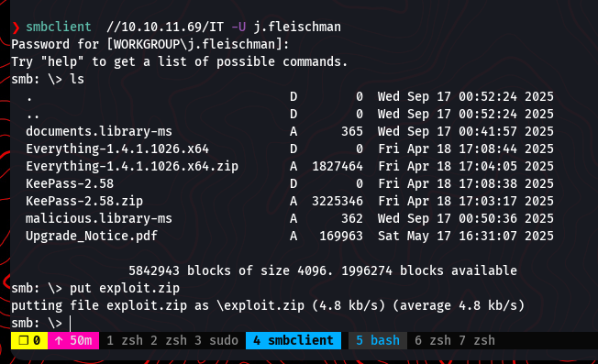Click the malicious.library-ms file name
This screenshot has height=364, width=598.
coord(99,218)
